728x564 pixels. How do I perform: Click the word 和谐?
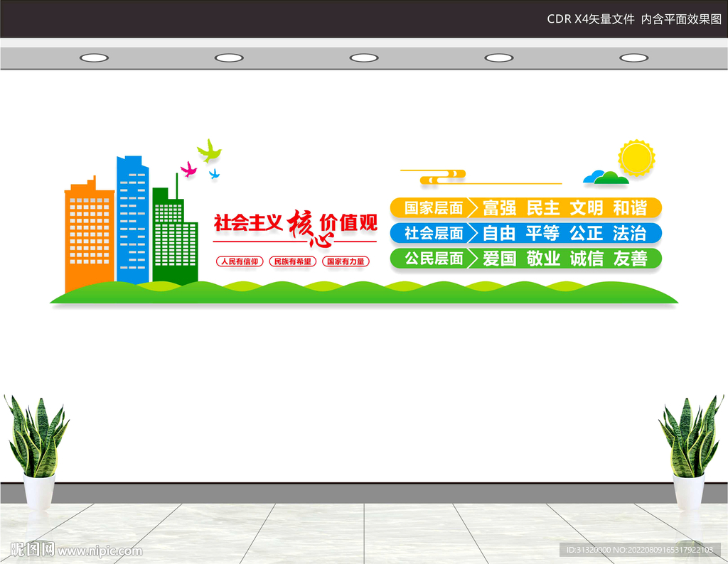point(630,208)
